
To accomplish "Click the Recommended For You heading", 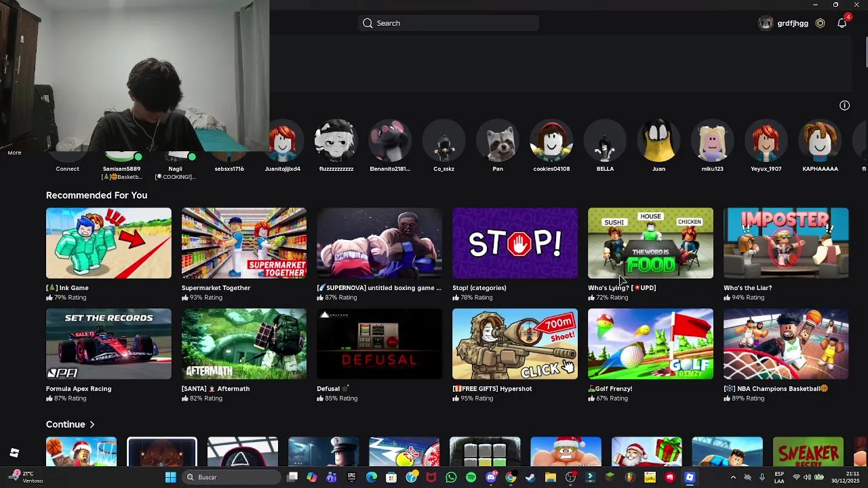I will point(96,195).
